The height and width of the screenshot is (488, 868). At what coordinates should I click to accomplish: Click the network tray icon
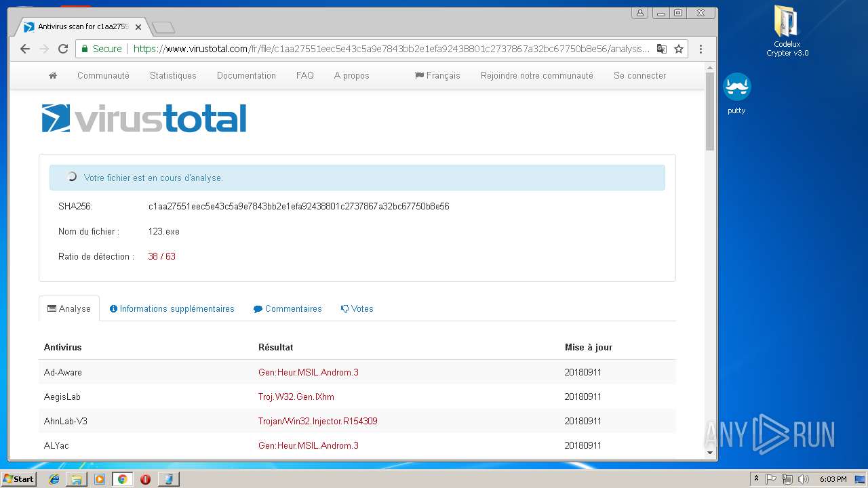787,479
